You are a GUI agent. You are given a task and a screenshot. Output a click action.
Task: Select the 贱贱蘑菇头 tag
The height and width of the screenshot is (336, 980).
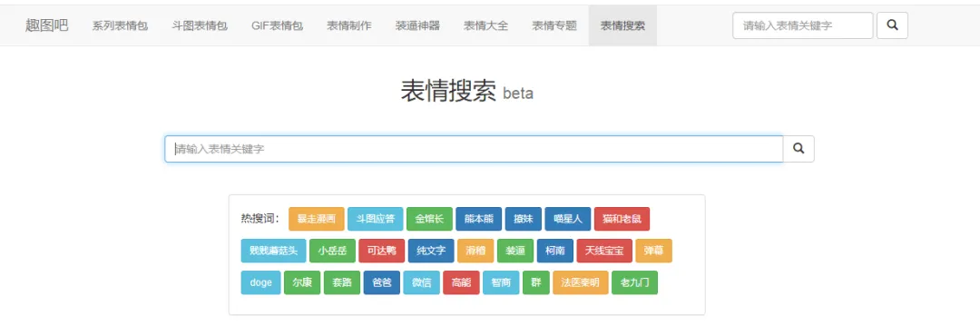coord(274,251)
